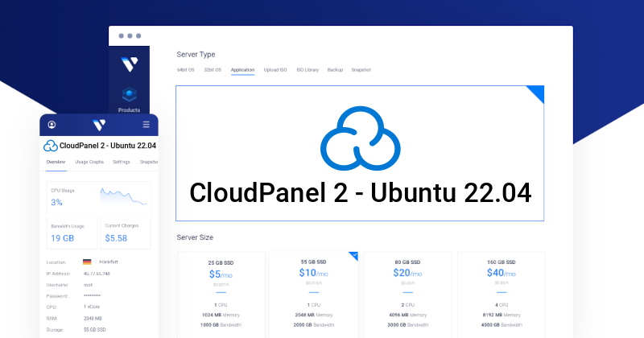Click the German flag next to Frankfurt

pos(87,262)
